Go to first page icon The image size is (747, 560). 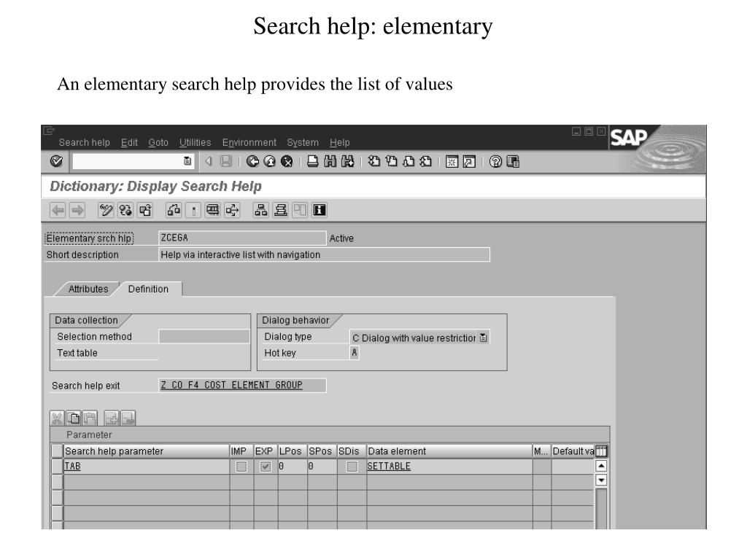[374, 161]
